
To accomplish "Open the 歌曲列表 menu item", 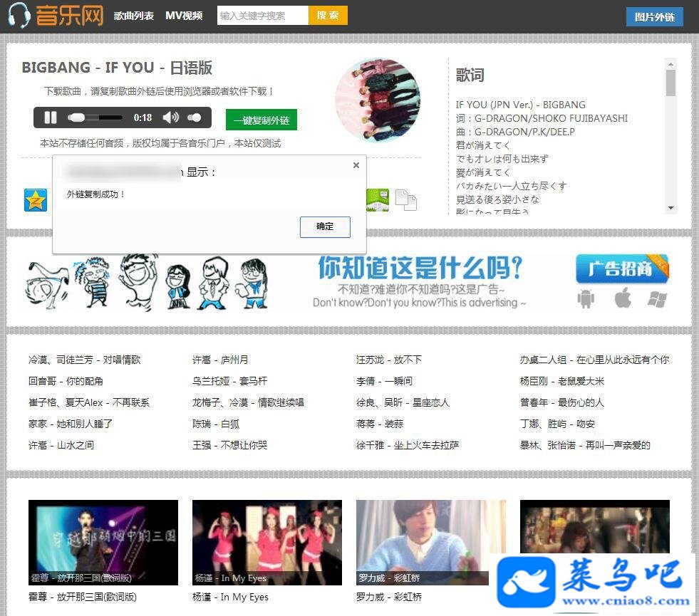I will tap(134, 16).
